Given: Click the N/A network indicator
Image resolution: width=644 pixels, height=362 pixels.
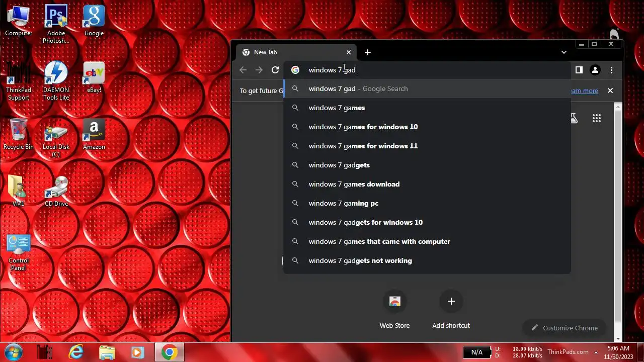Looking at the screenshot, I should [x=476, y=352].
